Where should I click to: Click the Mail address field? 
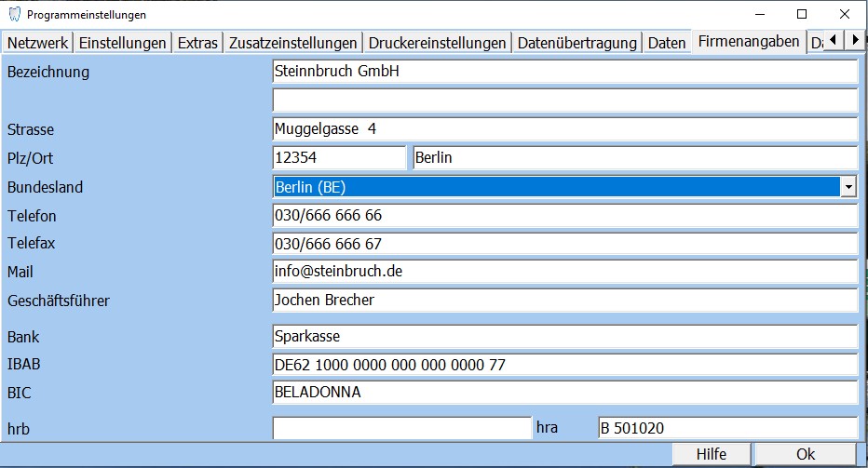click(563, 272)
